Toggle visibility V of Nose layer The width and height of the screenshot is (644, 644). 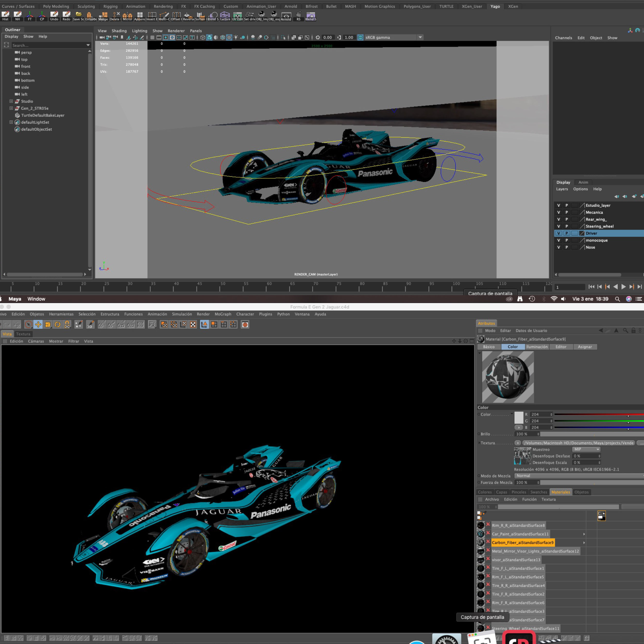pyautogui.click(x=559, y=247)
